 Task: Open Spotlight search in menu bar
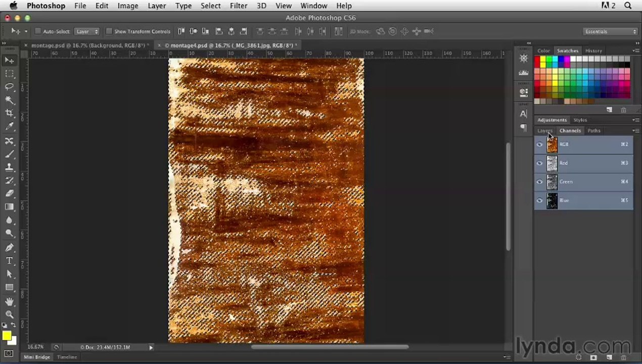628,6
